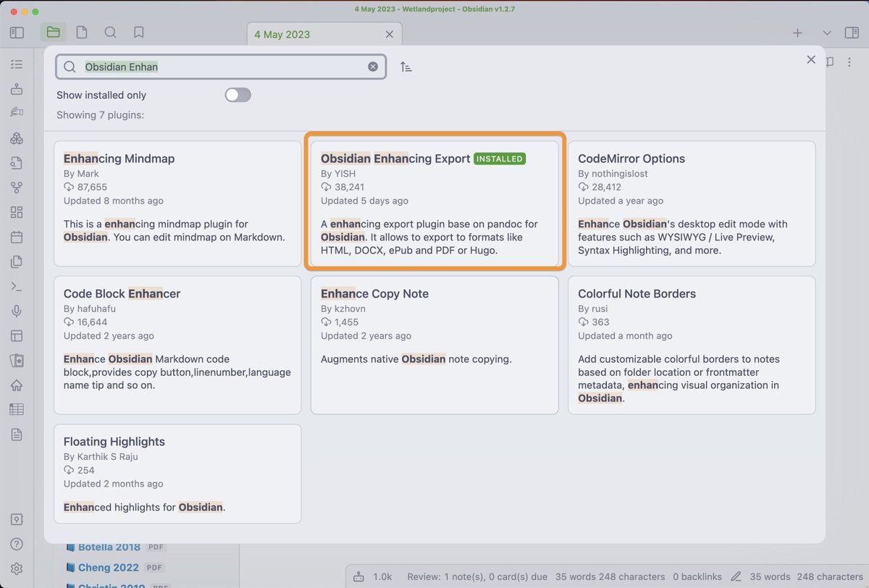Screen dimensions: 869x588
Task: Toggle the right sidebar open
Action: tap(852, 33)
